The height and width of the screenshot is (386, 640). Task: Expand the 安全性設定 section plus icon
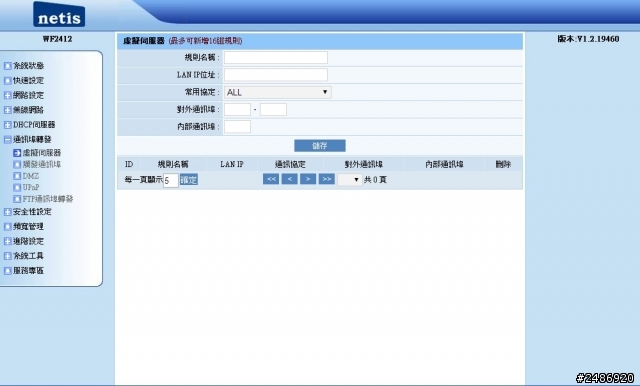coord(7,212)
